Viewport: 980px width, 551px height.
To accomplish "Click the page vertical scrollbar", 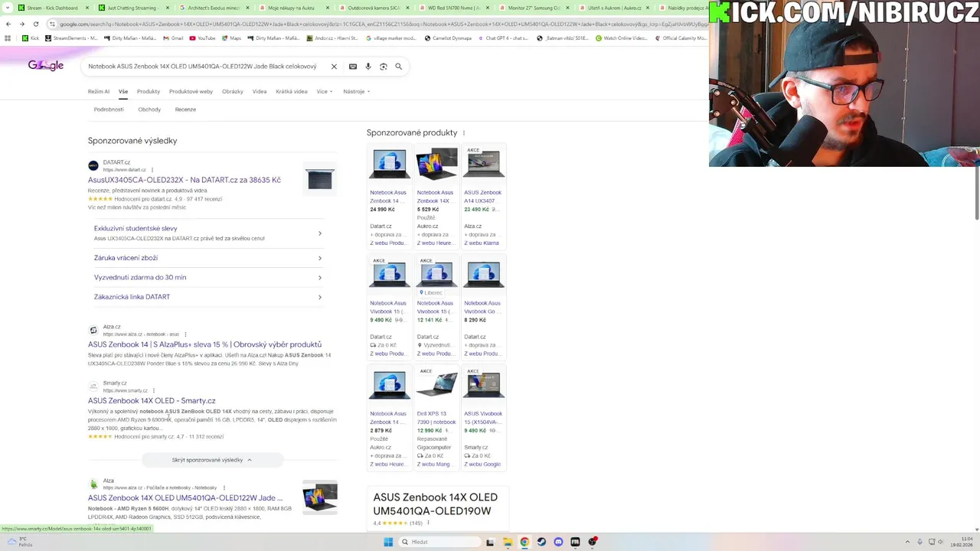I will tap(976, 191).
